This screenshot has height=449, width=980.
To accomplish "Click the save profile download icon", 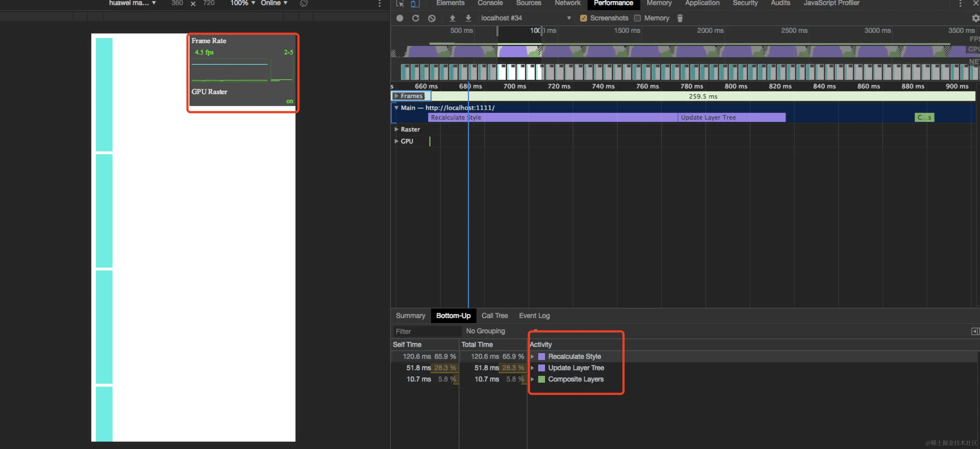I will coord(468,18).
